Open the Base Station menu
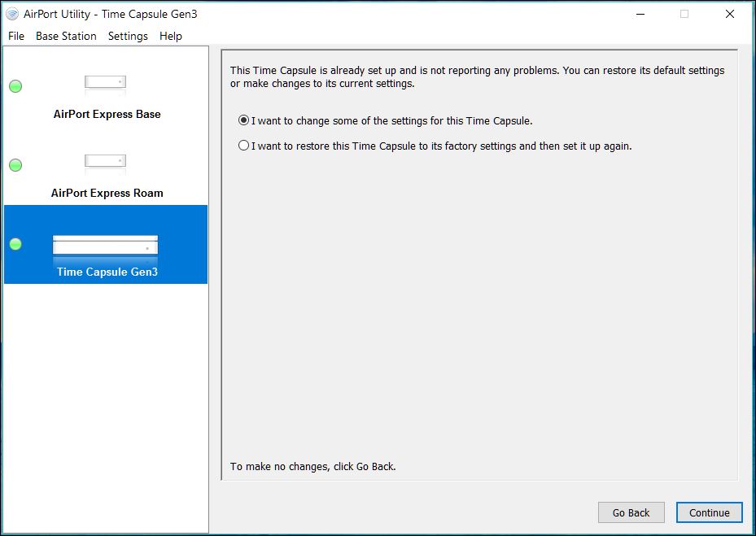The image size is (756, 536). (66, 36)
